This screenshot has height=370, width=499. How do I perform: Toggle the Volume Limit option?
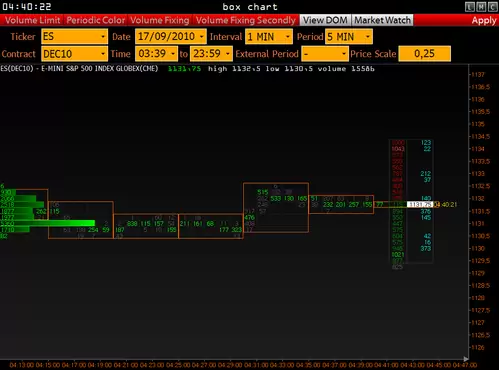(32, 20)
